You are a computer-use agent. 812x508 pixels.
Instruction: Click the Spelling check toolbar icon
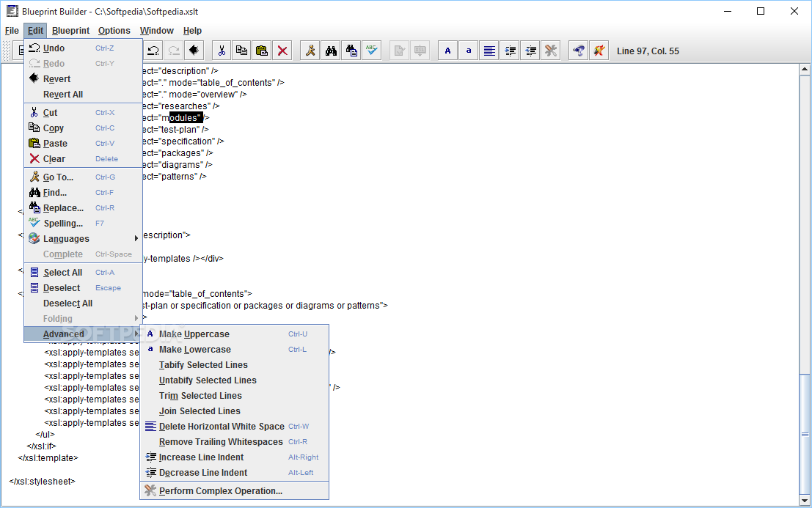pyautogui.click(x=372, y=51)
